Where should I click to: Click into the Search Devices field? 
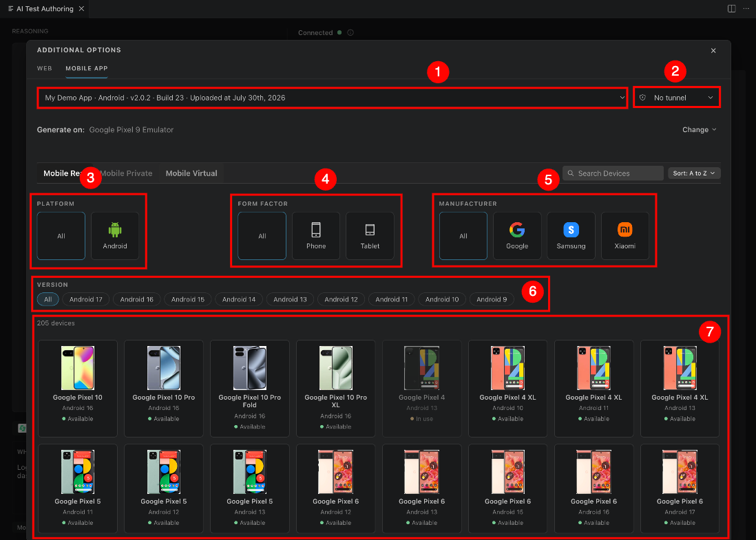click(x=613, y=173)
